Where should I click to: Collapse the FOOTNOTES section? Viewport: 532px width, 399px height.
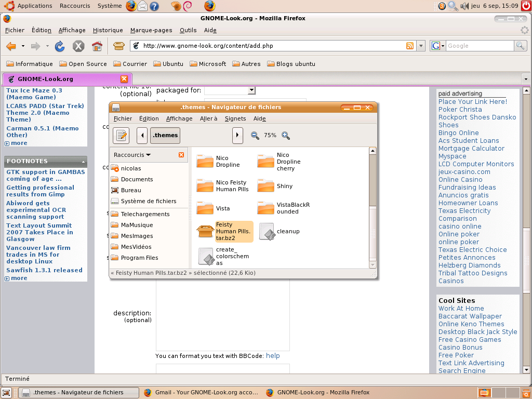83,162
